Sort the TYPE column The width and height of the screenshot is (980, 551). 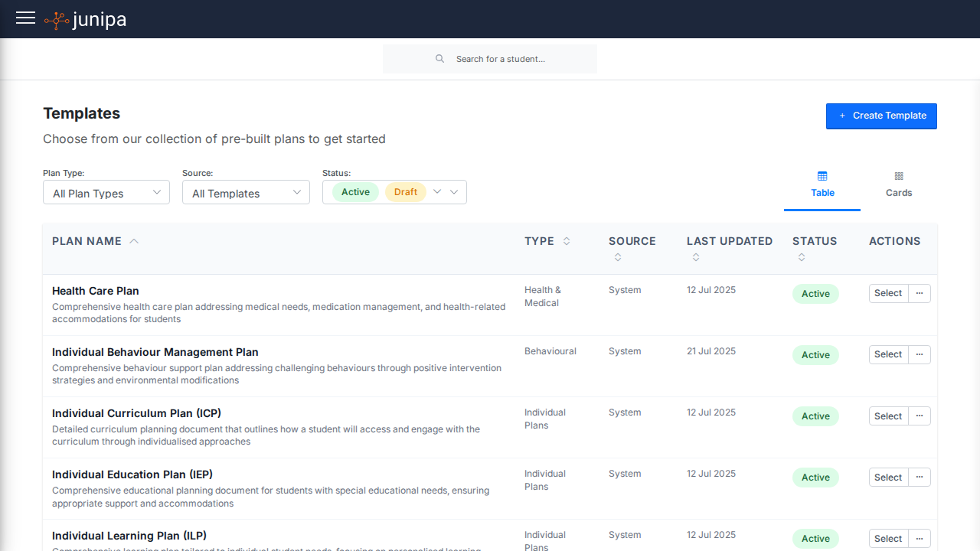pyautogui.click(x=567, y=241)
